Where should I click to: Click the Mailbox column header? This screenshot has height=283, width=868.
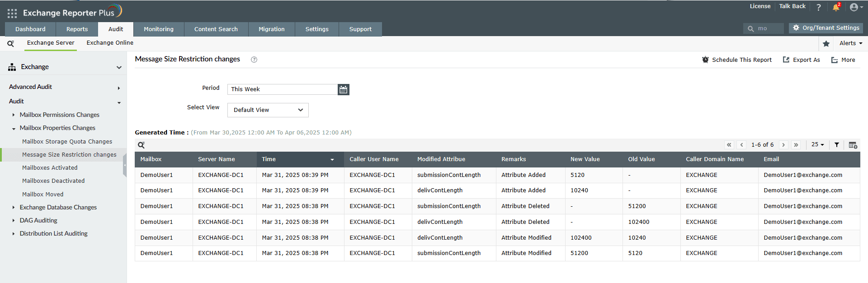(x=164, y=159)
